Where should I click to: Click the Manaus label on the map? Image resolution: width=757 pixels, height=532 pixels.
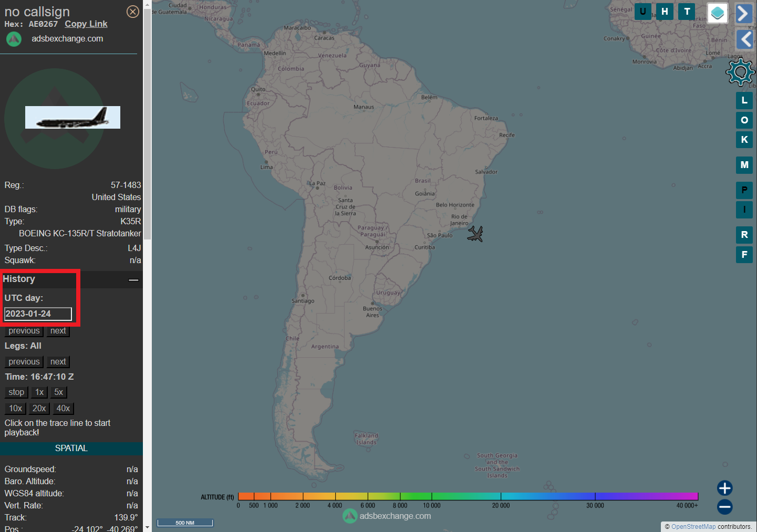pyautogui.click(x=364, y=107)
